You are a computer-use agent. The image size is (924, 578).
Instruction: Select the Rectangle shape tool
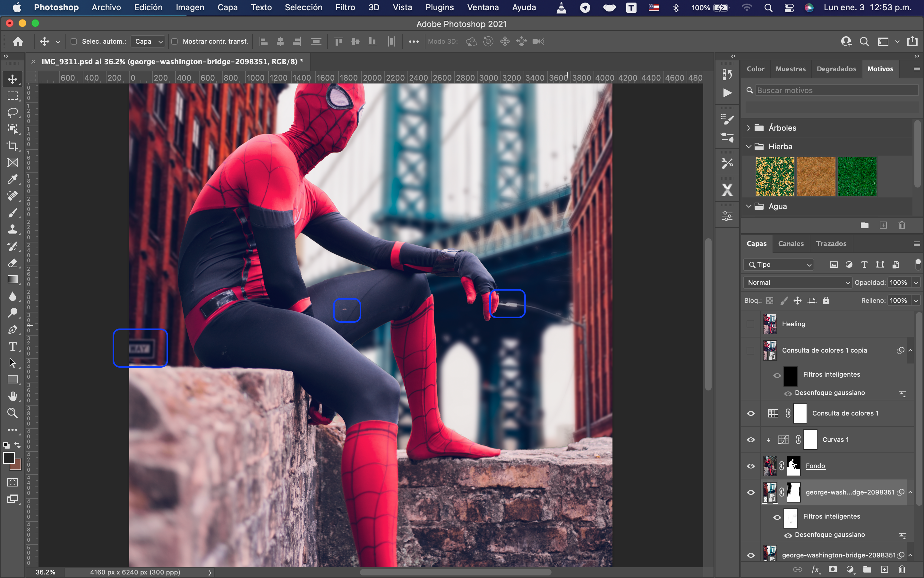(13, 380)
